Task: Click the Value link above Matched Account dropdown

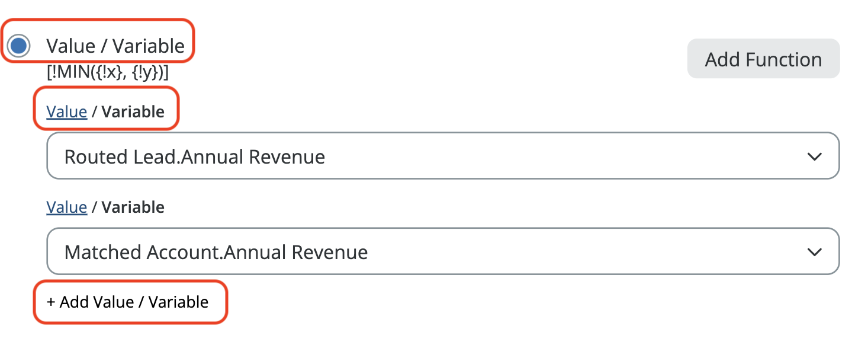Action: point(67,207)
